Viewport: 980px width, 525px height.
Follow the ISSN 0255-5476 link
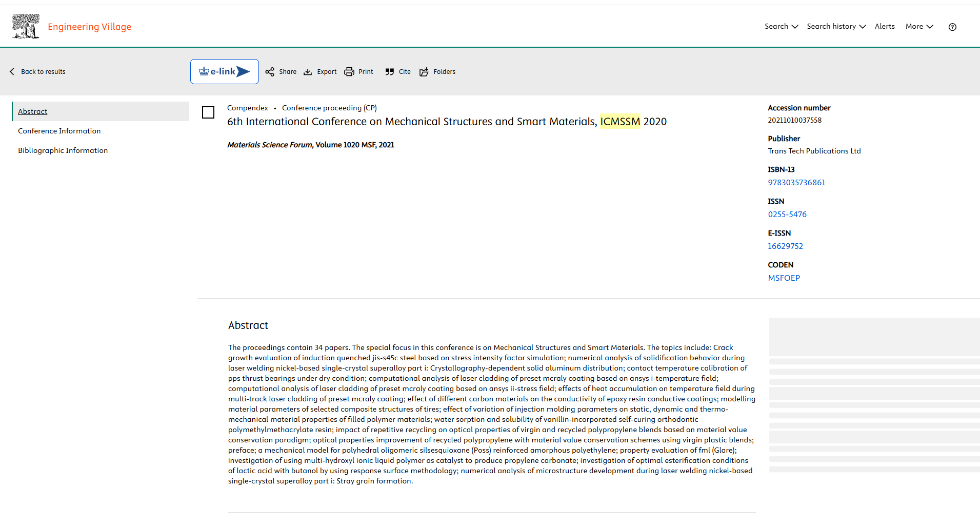click(787, 215)
